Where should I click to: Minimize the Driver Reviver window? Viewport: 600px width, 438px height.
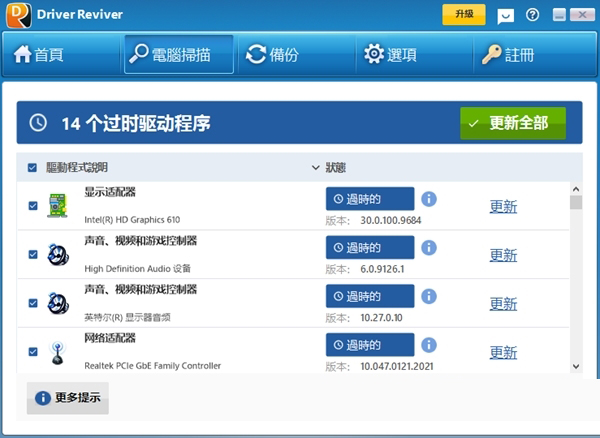pyautogui.click(x=559, y=15)
